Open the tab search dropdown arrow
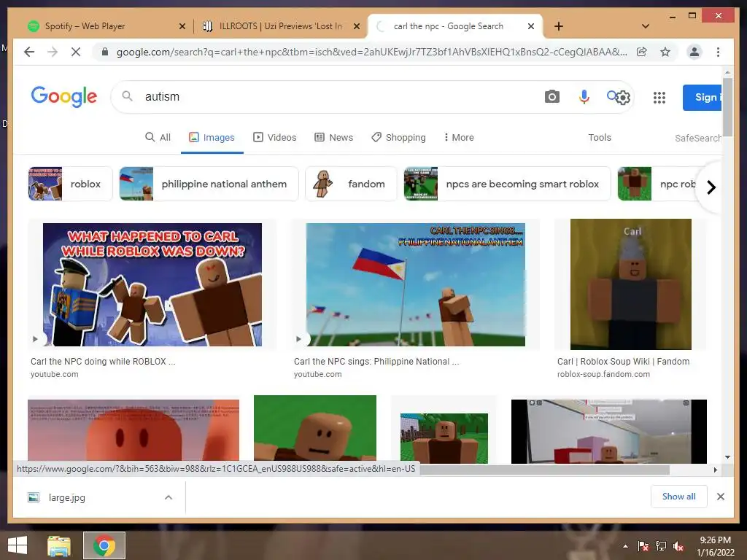Viewport: 747px width, 560px height. click(x=646, y=26)
